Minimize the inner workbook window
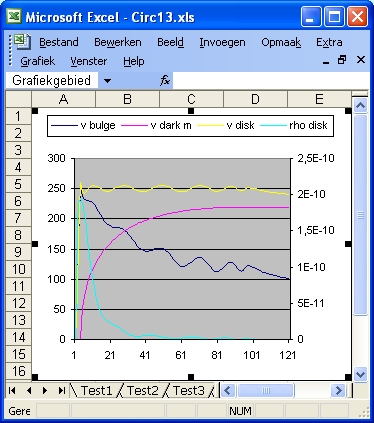Viewport: 374px width, 423px height. (x=326, y=61)
